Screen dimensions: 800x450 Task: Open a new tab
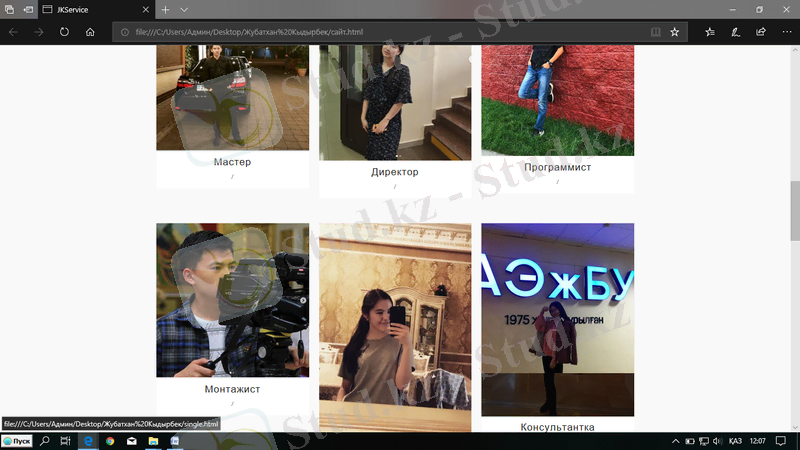pyautogui.click(x=165, y=10)
